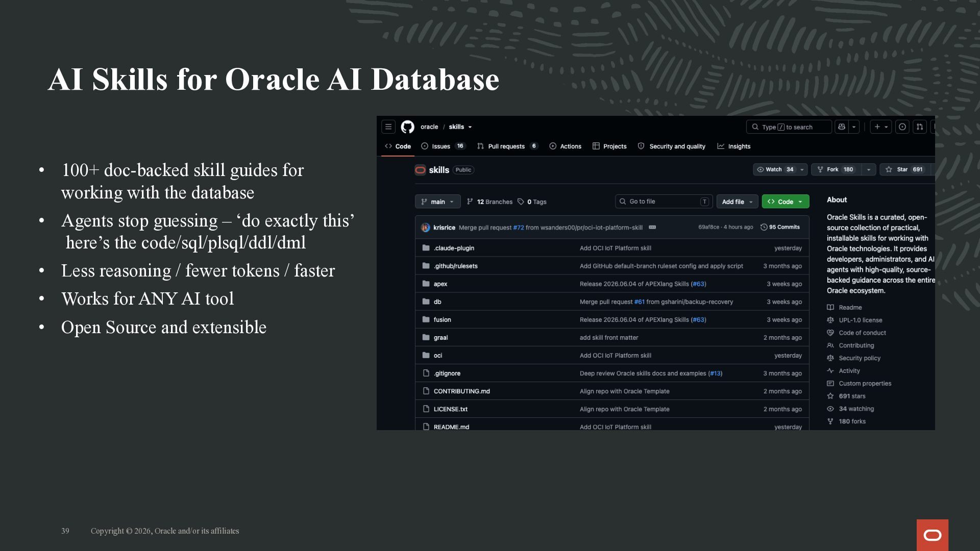Viewport: 980px width, 551px height.
Task: Open pull request #61 link in db row
Action: (x=640, y=302)
